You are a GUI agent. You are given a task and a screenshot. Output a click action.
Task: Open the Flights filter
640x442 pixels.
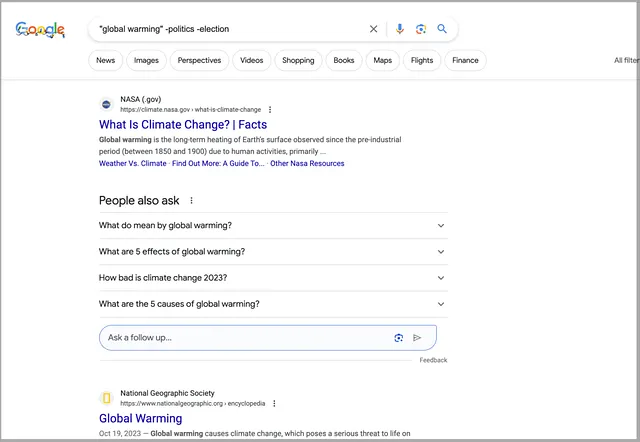pos(422,60)
